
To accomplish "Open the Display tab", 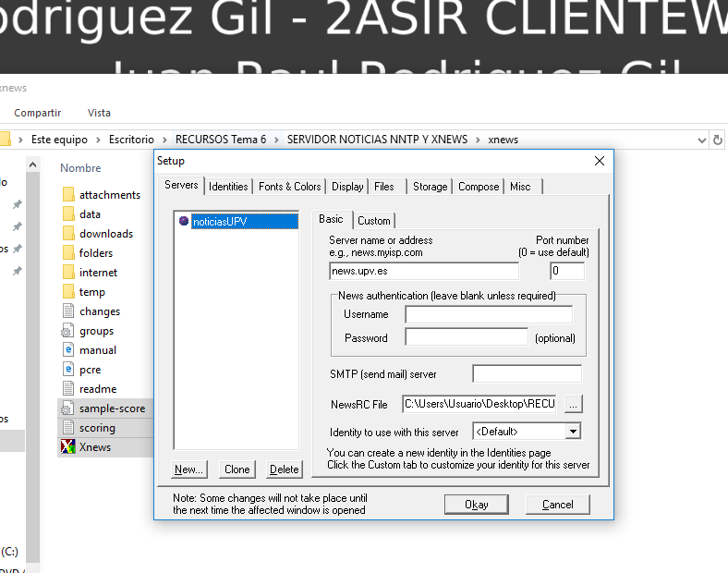I will click(347, 187).
